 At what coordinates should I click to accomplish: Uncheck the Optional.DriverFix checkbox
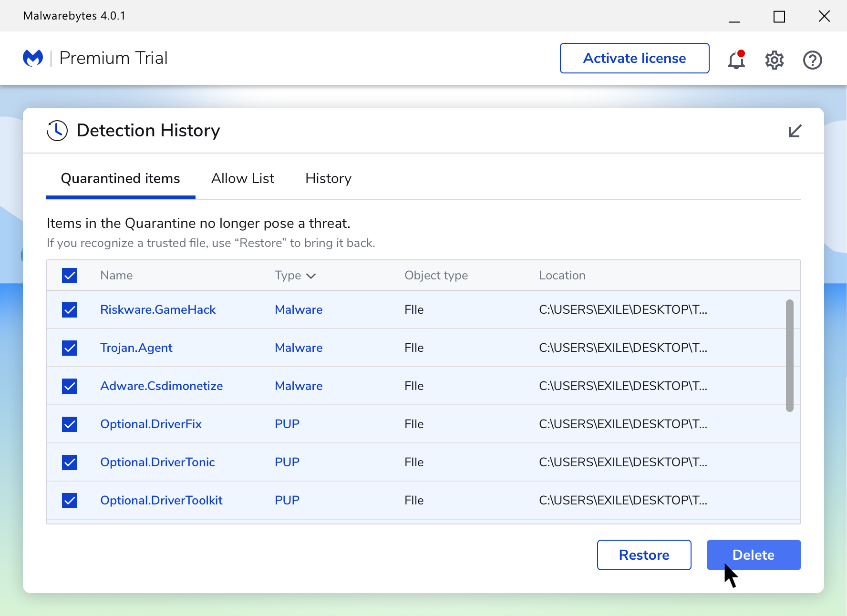70,424
